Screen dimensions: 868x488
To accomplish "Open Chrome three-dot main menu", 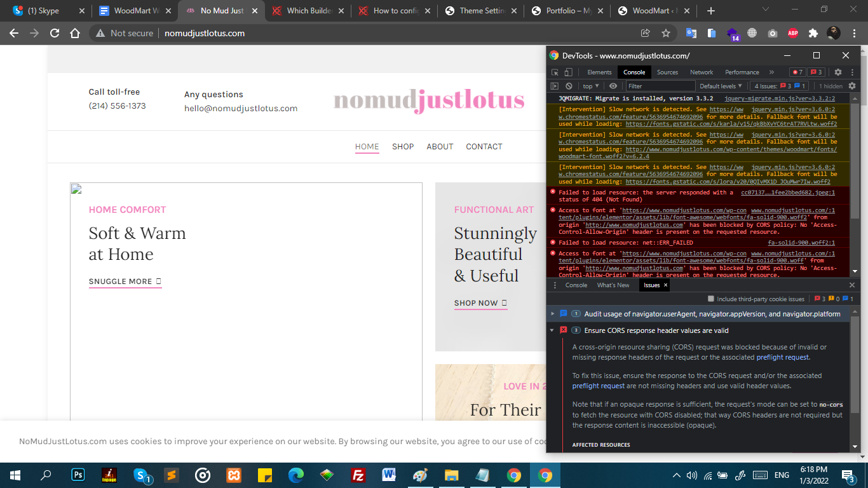I will [x=853, y=33].
